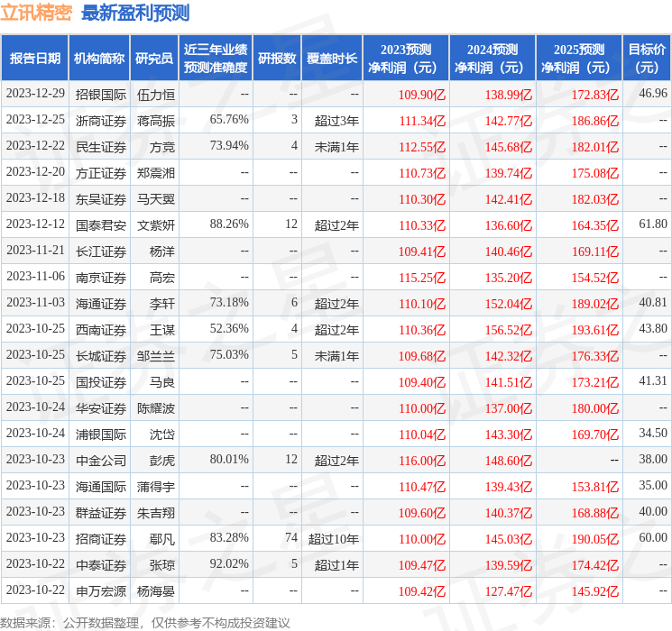This screenshot has height=631, width=672.
Task: Select the 覆盖时长 column header
Action: [x=332, y=58]
